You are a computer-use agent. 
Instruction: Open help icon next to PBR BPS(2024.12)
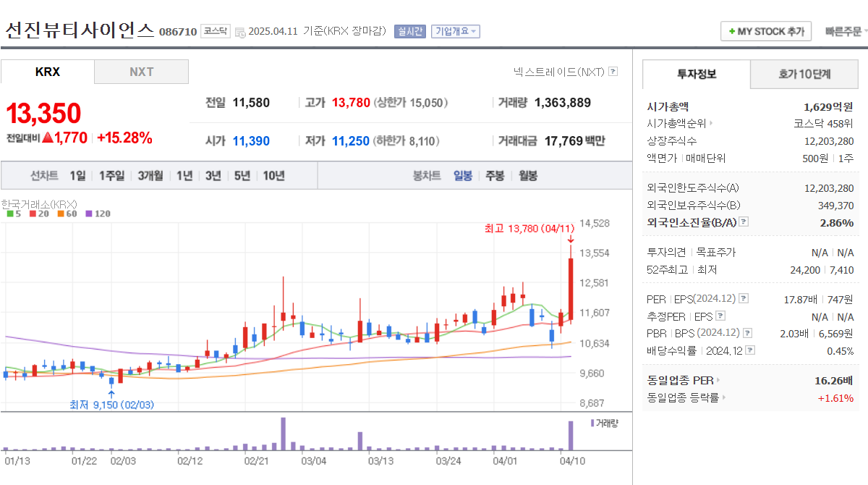pyautogui.click(x=747, y=333)
